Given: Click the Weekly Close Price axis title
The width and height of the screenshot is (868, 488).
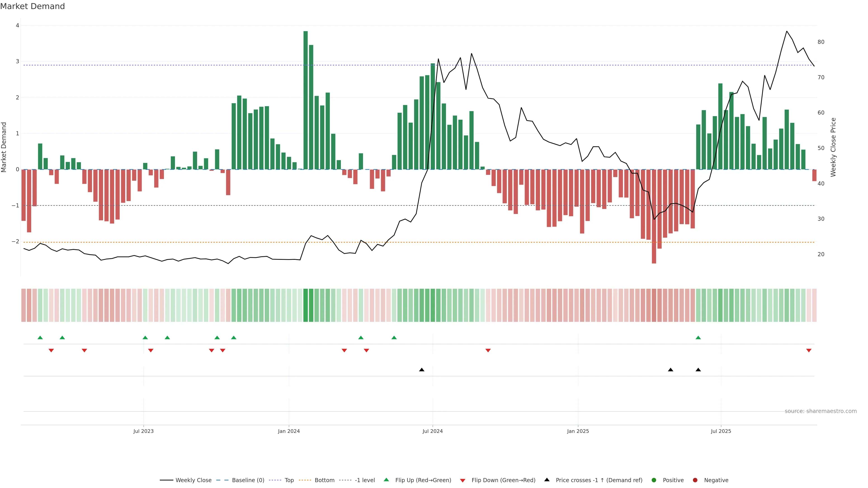Looking at the screenshot, I should point(833,147).
